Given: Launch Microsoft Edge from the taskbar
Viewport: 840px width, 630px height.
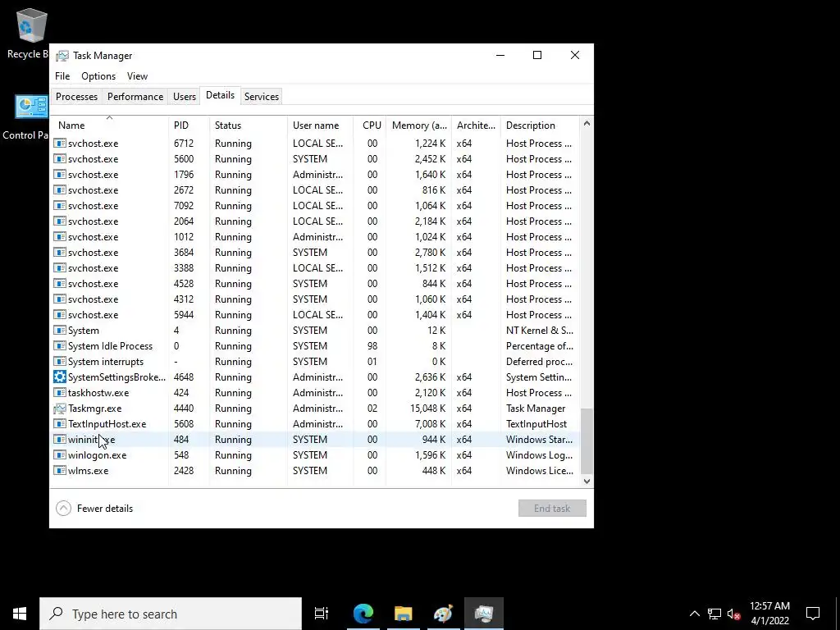Looking at the screenshot, I should pyautogui.click(x=363, y=614).
